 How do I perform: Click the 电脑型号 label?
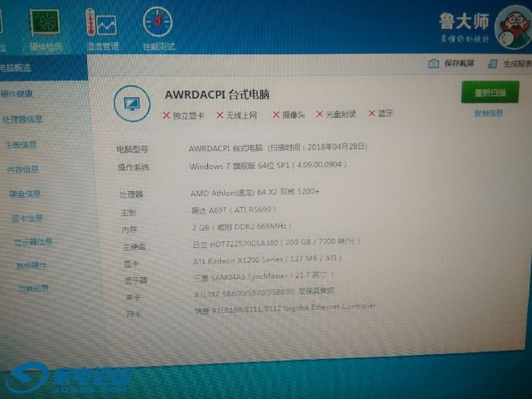[x=132, y=149]
